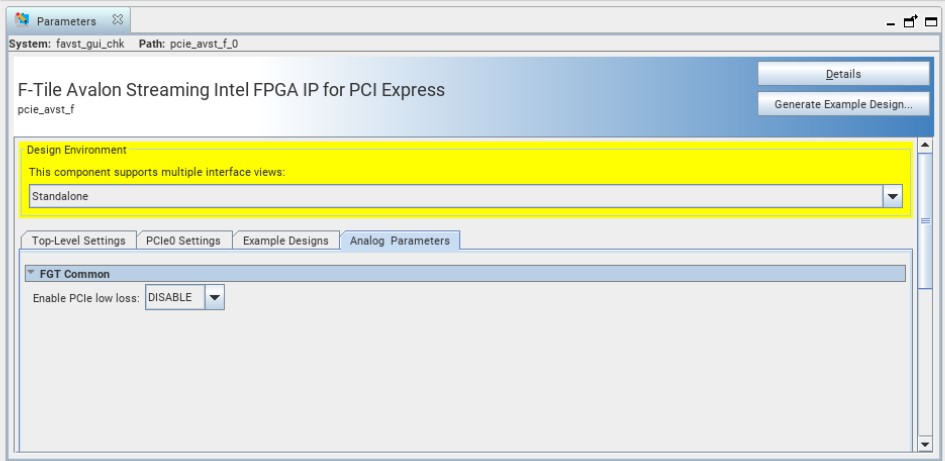This screenshot has width=945, height=461.
Task: Close the Parameters tab
Action: pos(118,20)
